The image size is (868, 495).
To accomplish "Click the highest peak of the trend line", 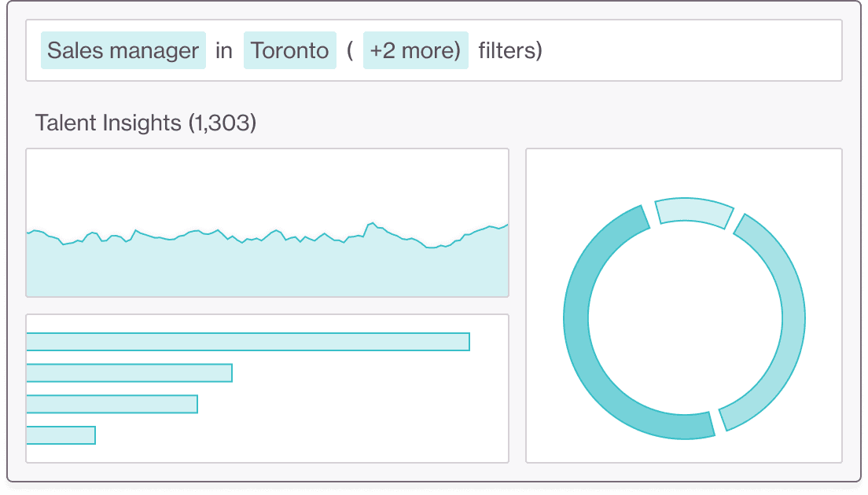I will point(371,222).
